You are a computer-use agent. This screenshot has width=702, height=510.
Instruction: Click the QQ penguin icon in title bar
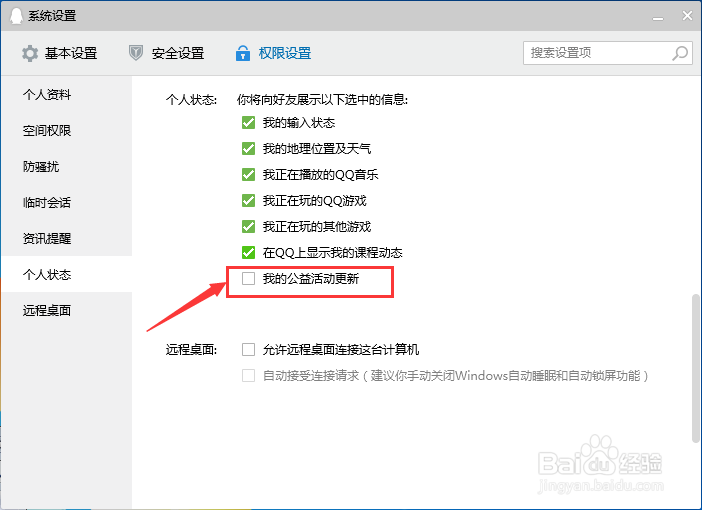(x=17, y=16)
